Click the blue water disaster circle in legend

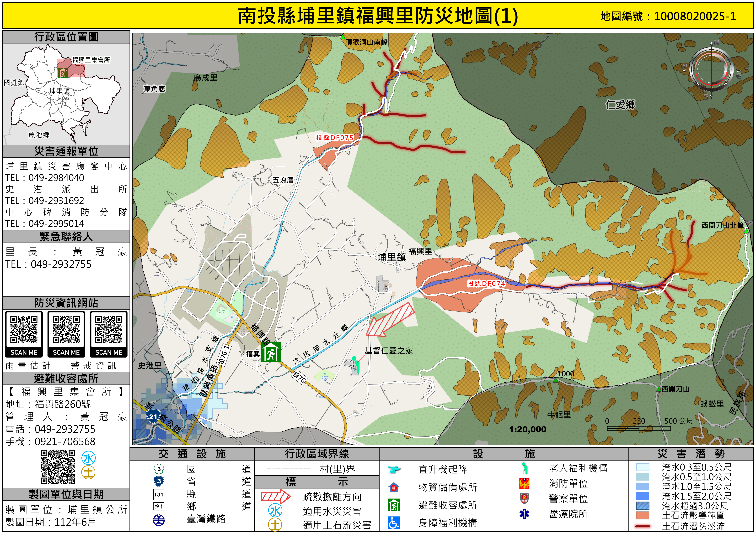[275, 510]
